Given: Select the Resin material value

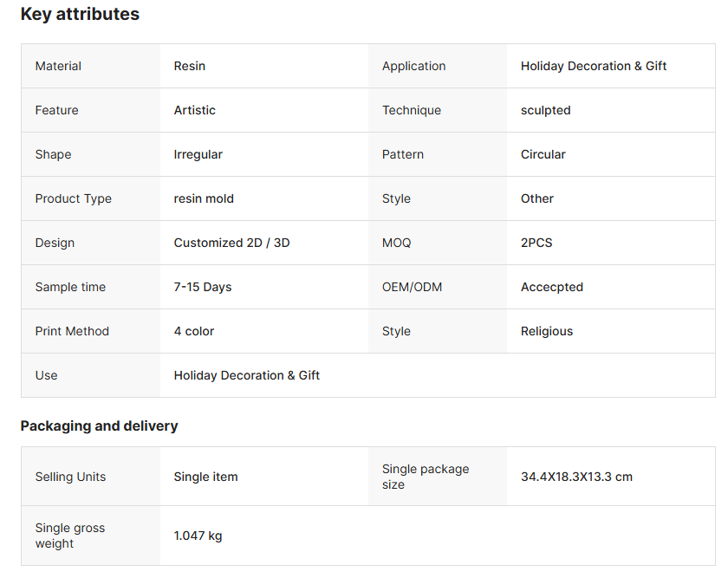Looking at the screenshot, I should point(190,66).
